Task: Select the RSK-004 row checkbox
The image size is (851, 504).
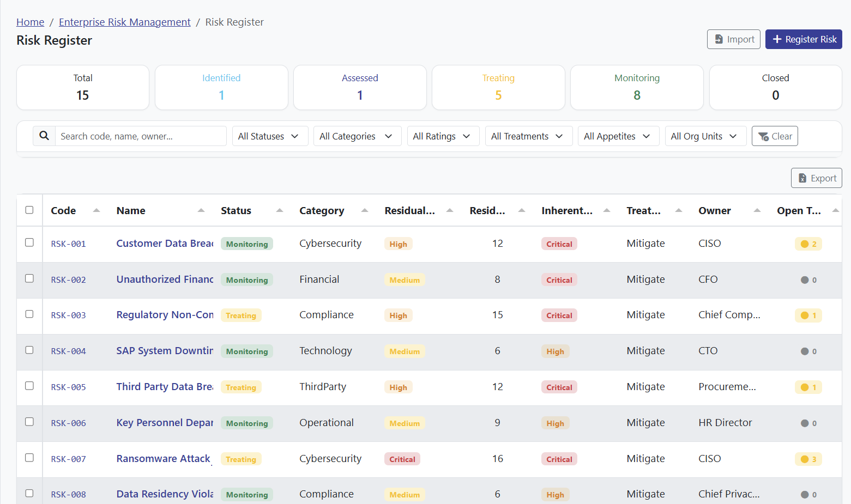Action: pos(29,350)
